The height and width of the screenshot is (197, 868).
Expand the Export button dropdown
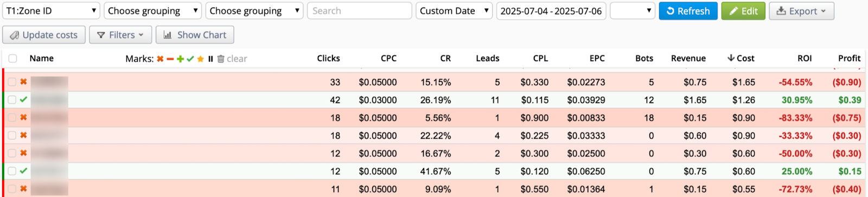801,11
